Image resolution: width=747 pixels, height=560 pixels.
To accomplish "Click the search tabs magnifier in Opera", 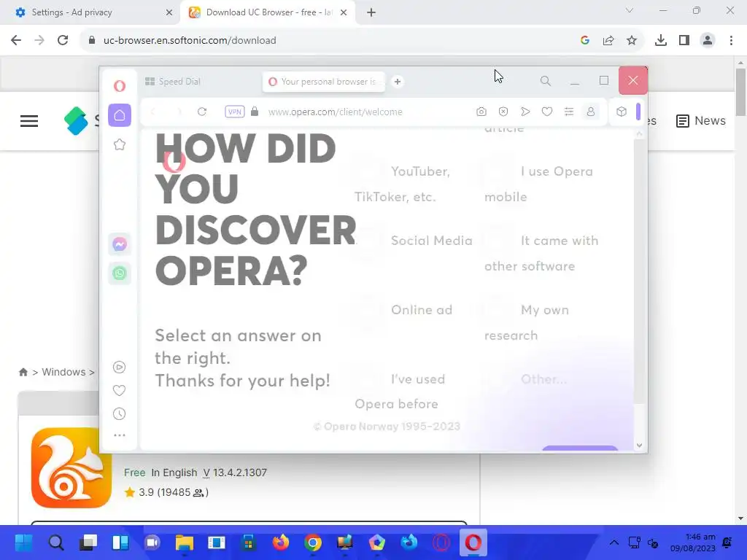I will 546,81.
